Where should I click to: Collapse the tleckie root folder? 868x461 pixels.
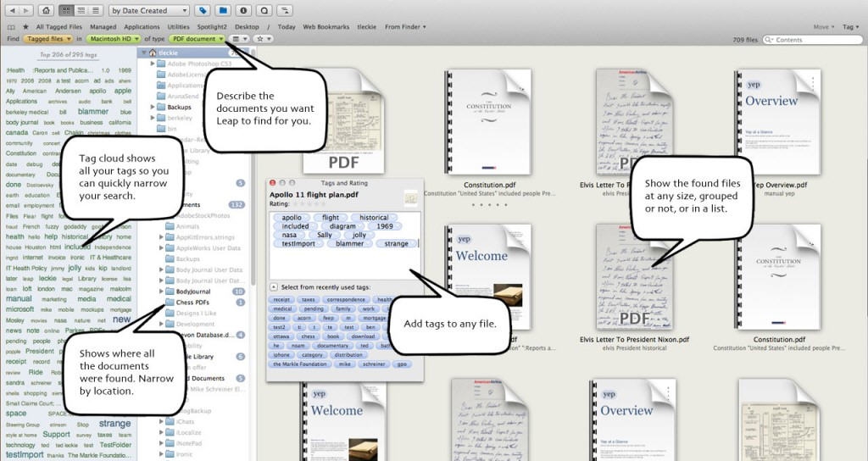[x=144, y=53]
